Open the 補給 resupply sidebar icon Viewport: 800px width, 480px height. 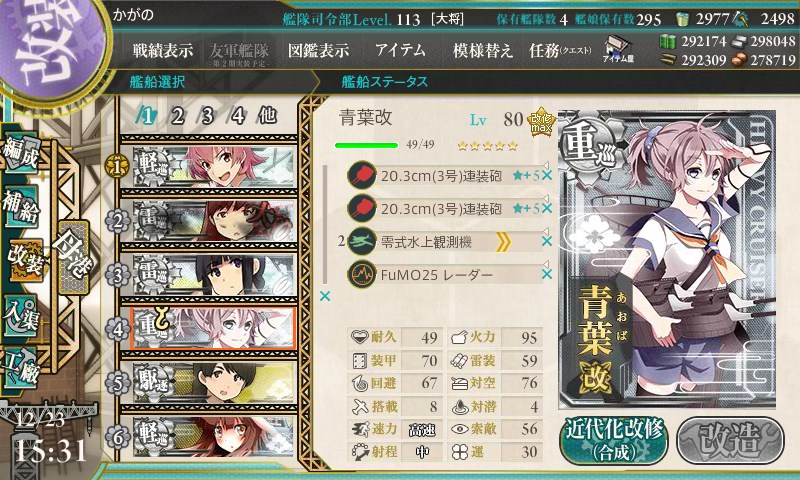point(22,206)
